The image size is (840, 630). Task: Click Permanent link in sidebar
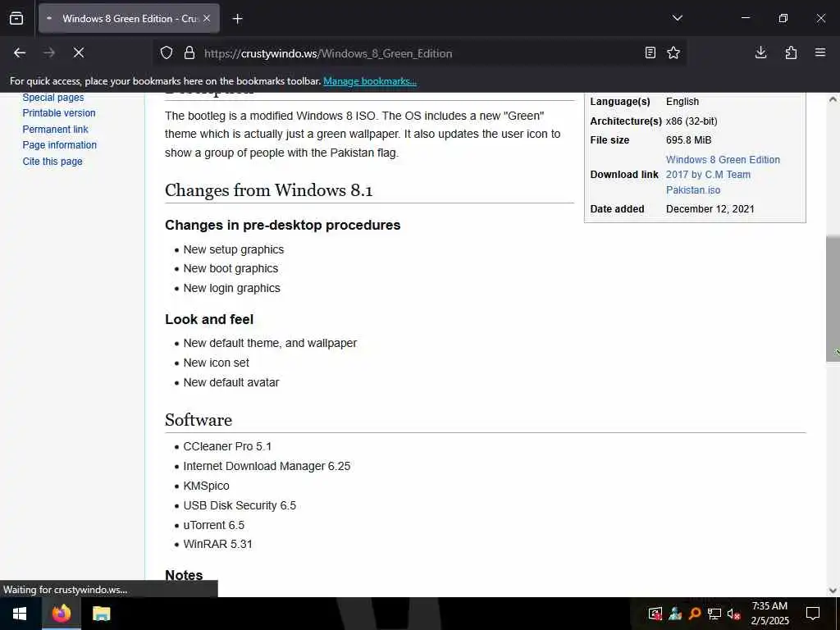[55, 129]
